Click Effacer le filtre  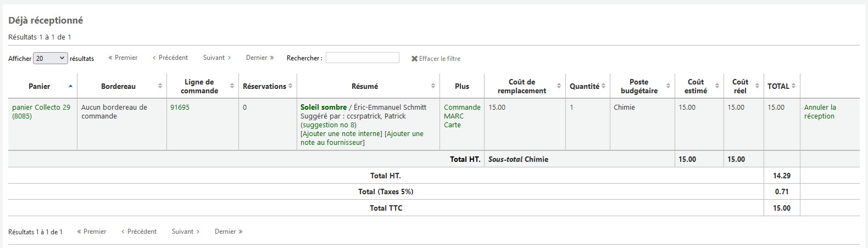(436, 58)
